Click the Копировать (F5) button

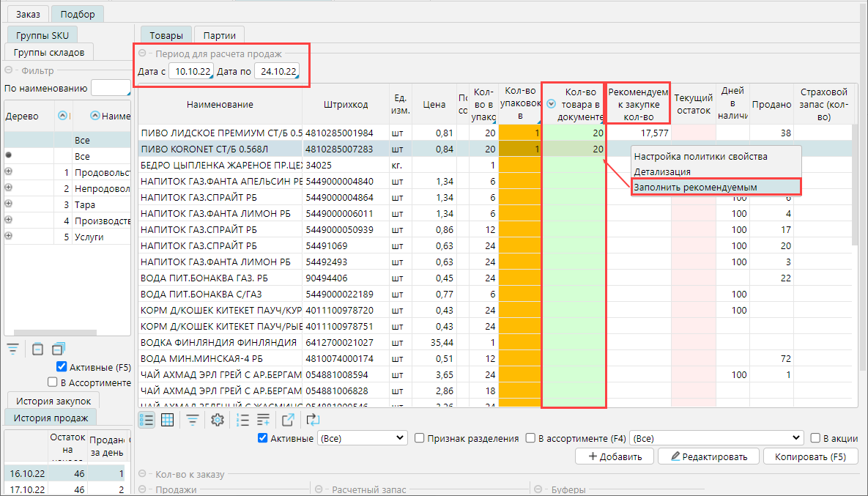(x=810, y=456)
